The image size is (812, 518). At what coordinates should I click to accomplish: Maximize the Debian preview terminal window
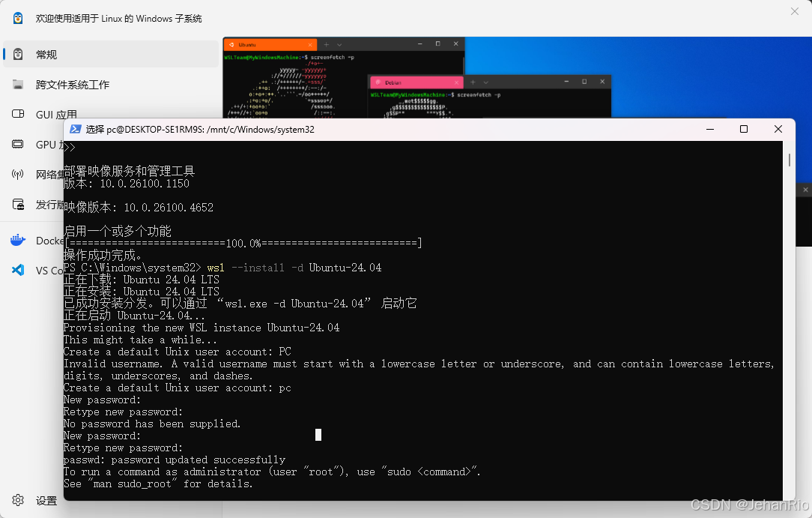(x=585, y=82)
